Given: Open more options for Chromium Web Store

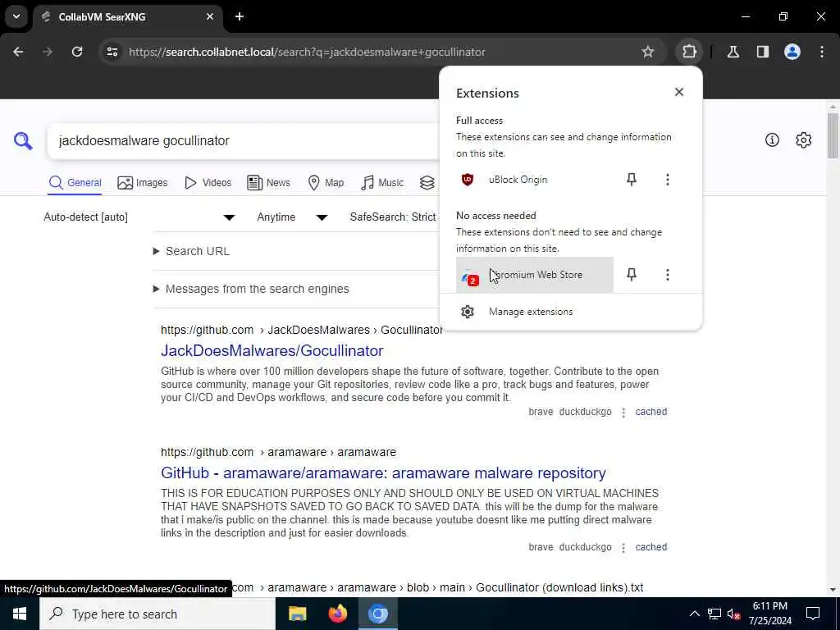Looking at the screenshot, I should 668,275.
